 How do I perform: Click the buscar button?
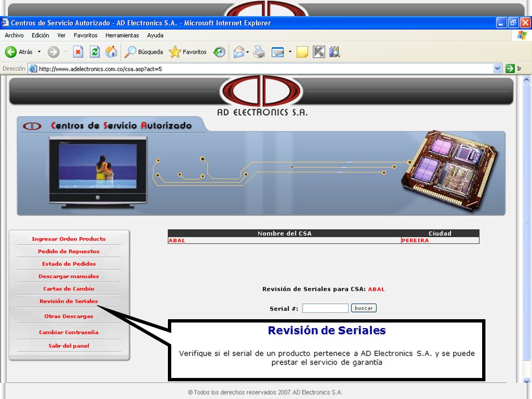pos(364,308)
